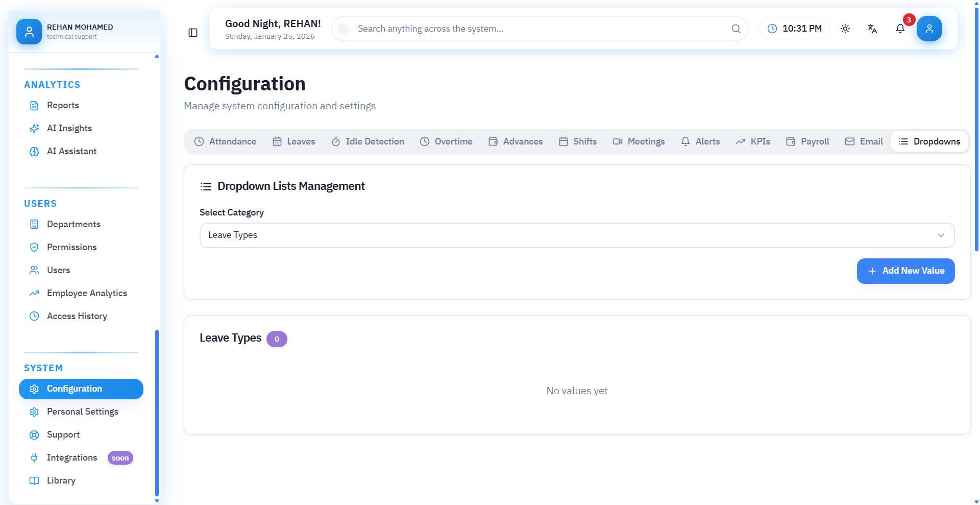Open the language translation icon
Viewport: 980px width, 505px height.
(x=872, y=29)
